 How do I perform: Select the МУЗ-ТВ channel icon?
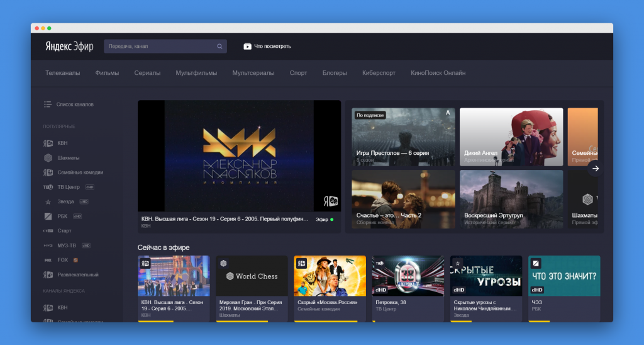pyautogui.click(x=48, y=246)
